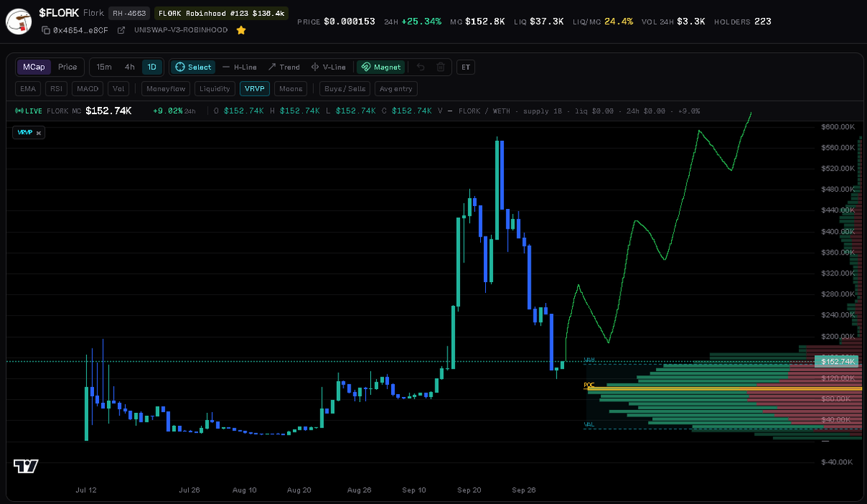Choose the V-Line drawing tool

[x=328, y=67]
